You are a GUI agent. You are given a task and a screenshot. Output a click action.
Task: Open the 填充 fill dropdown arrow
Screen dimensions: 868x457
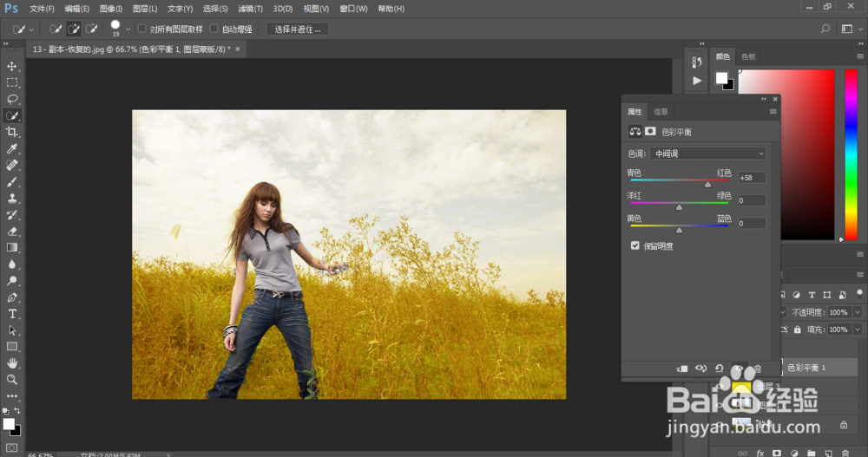858,330
